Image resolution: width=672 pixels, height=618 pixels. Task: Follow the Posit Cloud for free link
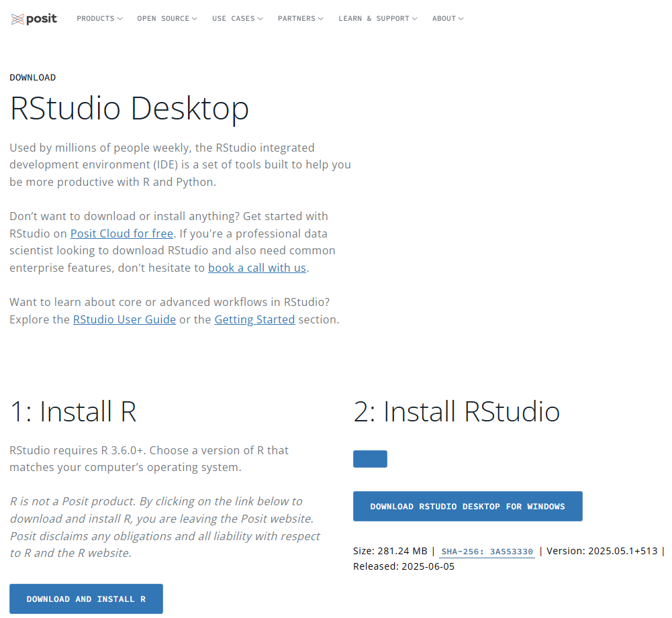[122, 234]
